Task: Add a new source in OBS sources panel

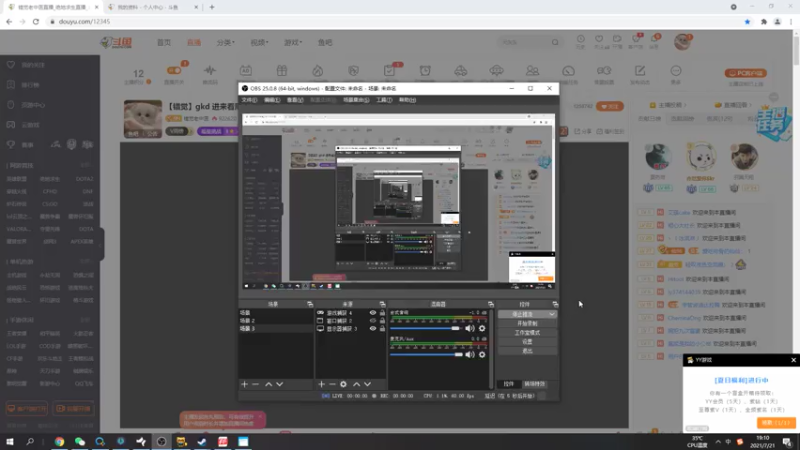Action: tap(321, 384)
